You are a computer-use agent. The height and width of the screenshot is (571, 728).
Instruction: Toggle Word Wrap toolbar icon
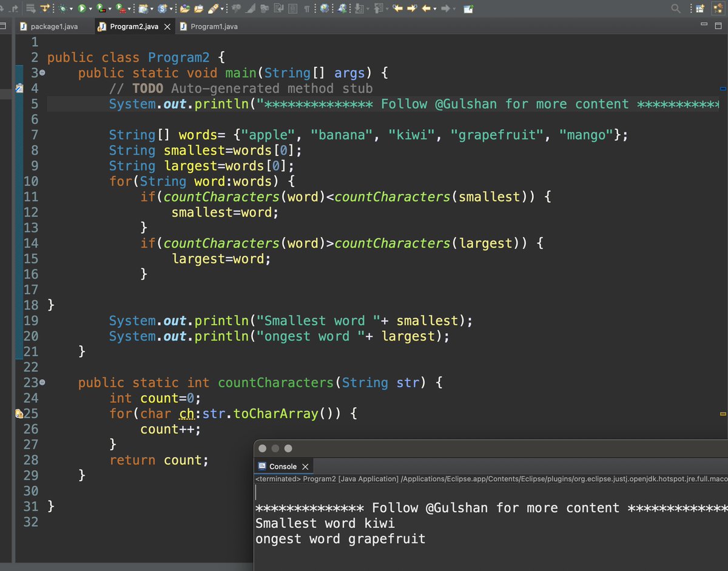click(x=278, y=8)
